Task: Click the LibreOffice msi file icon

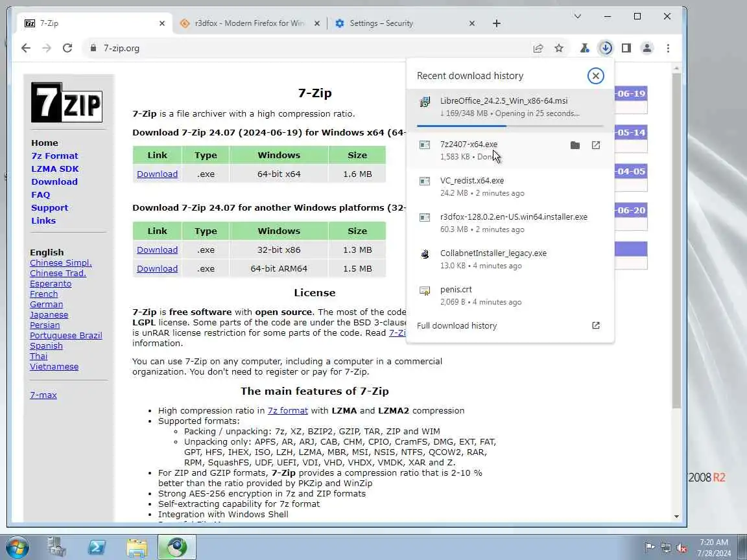Action: click(425, 101)
